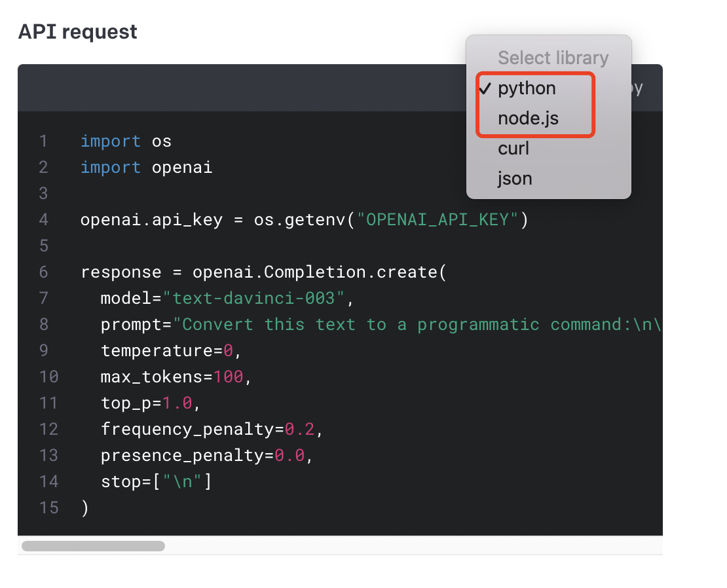
Task: Click the horizontal scrollbar thumb below code
Action: click(x=93, y=546)
